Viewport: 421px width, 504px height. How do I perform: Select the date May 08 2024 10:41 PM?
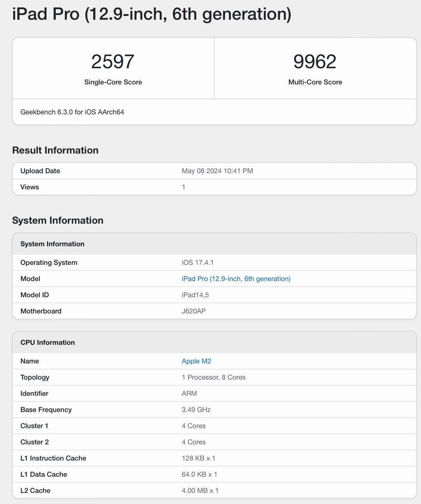217,171
